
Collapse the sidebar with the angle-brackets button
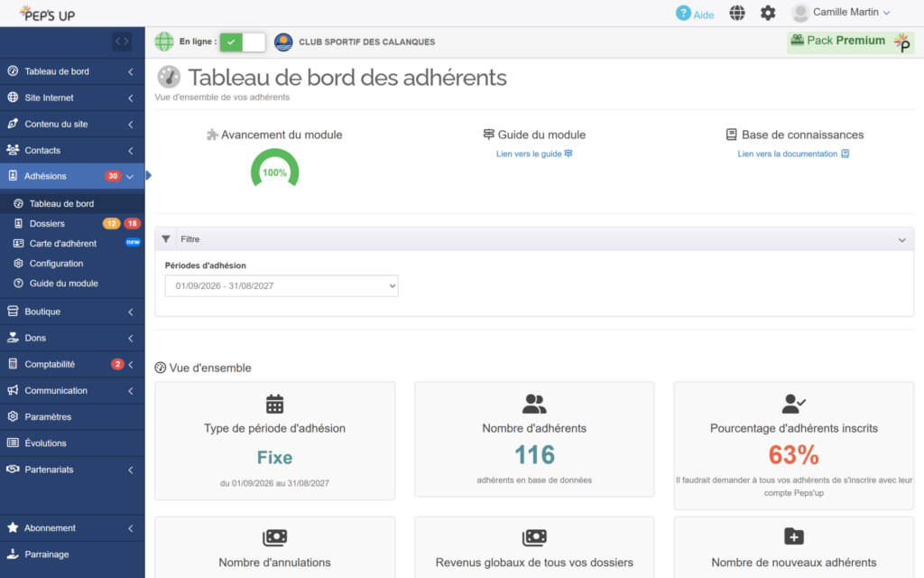pos(122,42)
